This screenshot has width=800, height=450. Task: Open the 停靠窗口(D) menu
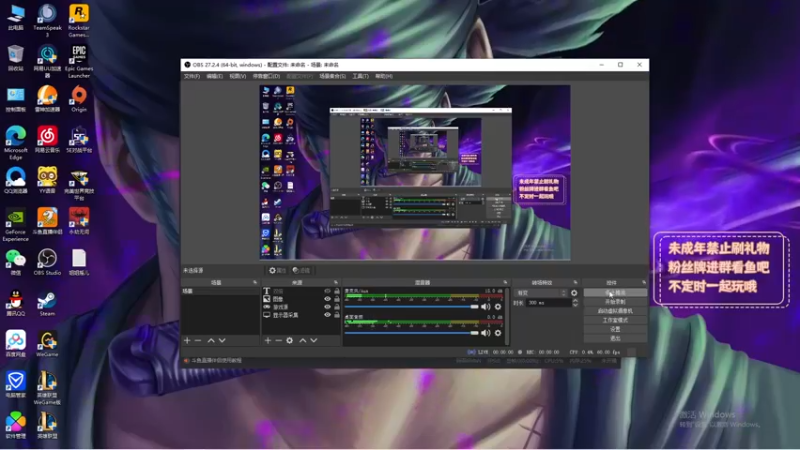[x=266, y=76]
